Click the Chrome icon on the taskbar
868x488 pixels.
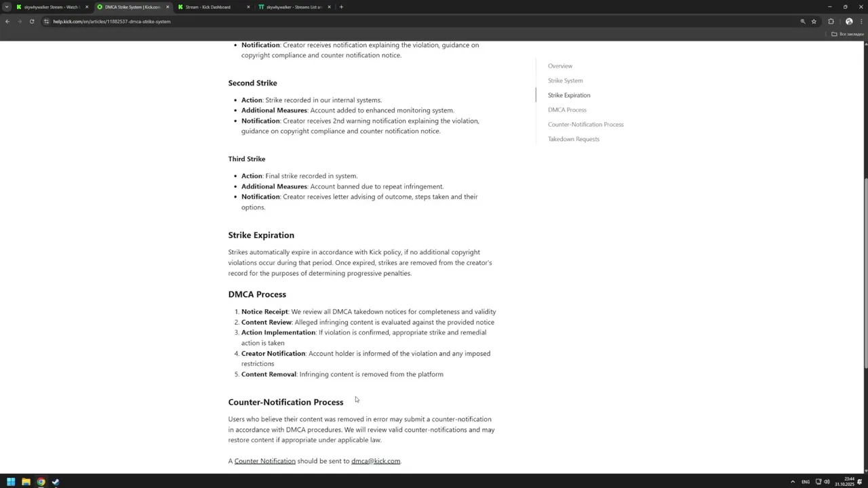pyautogui.click(x=41, y=482)
